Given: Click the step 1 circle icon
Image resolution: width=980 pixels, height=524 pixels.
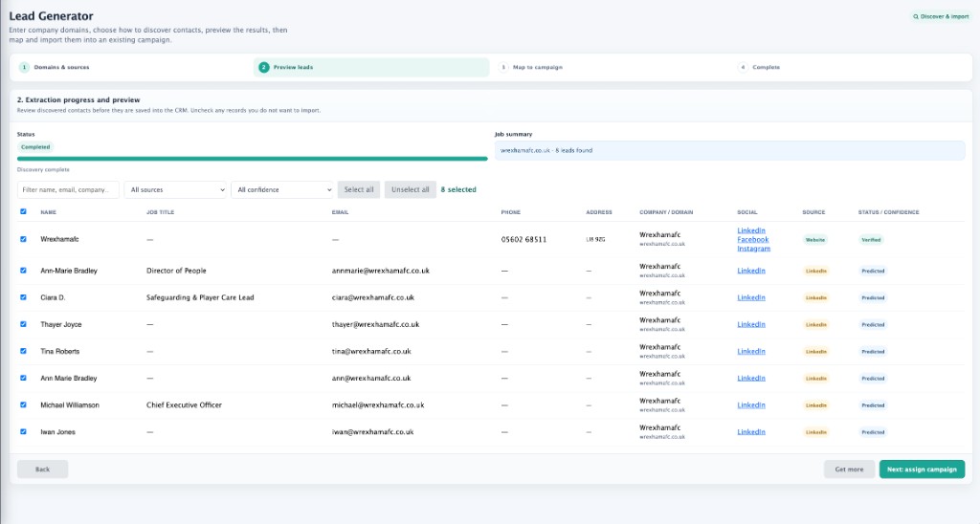Looking at the screenshot, I should 24,68.
